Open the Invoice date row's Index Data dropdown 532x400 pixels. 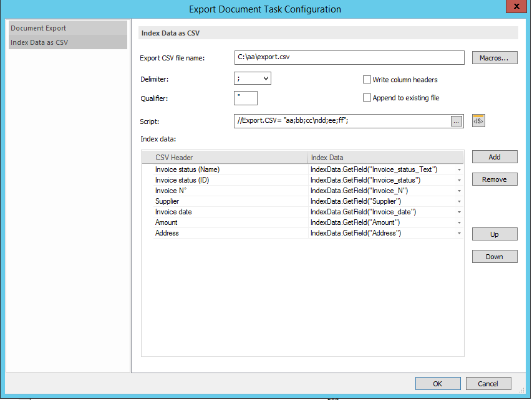(x=460, y=212)
